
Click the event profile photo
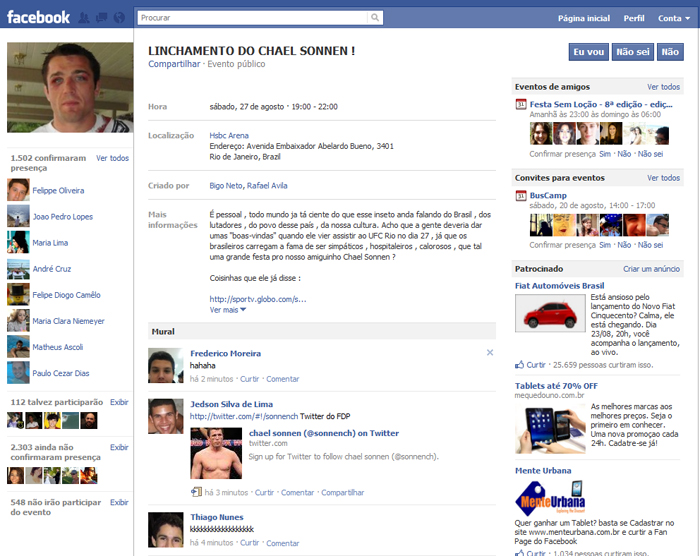coord(70,88)
